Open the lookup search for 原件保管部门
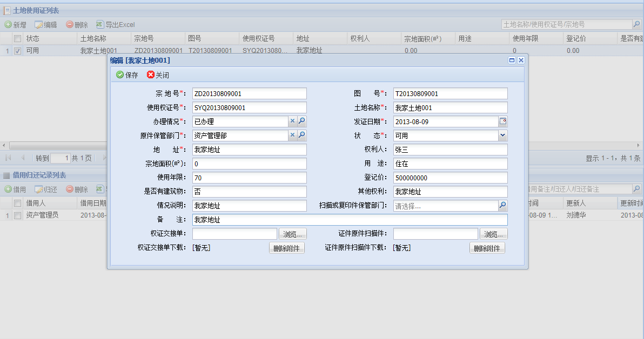Image resolution: width=644 pixels, height=339 pixels. pos(302,135)
